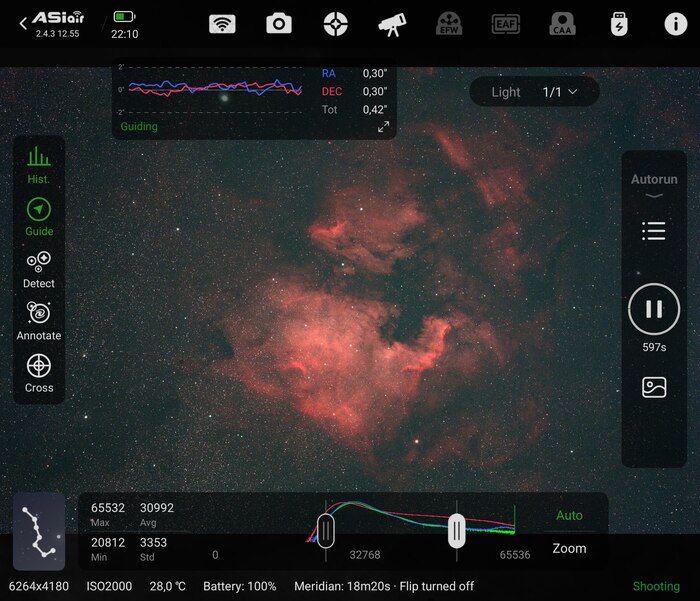
Task: Expand the Autorun mode selector
Action: point(654,185)
